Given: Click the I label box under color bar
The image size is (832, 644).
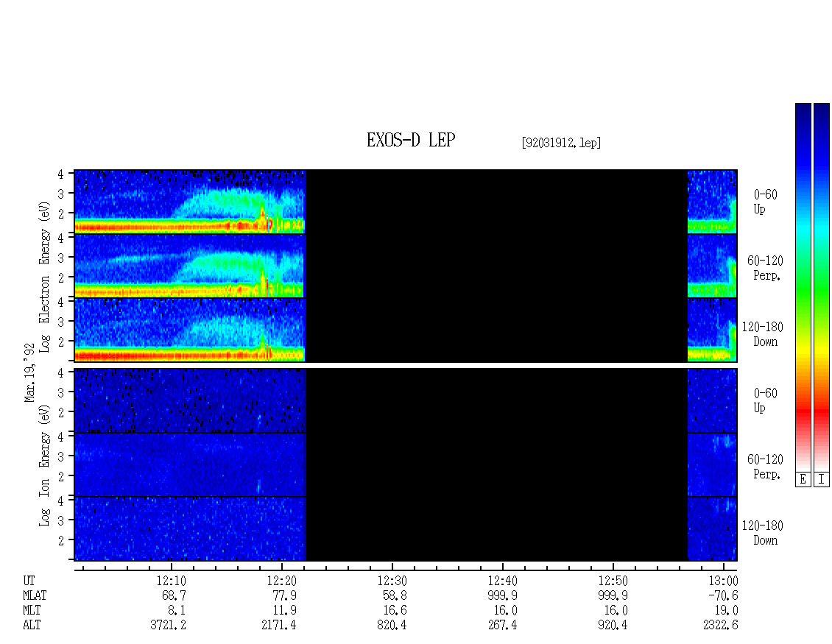Looking at the screenshot, I should [822, 480].
